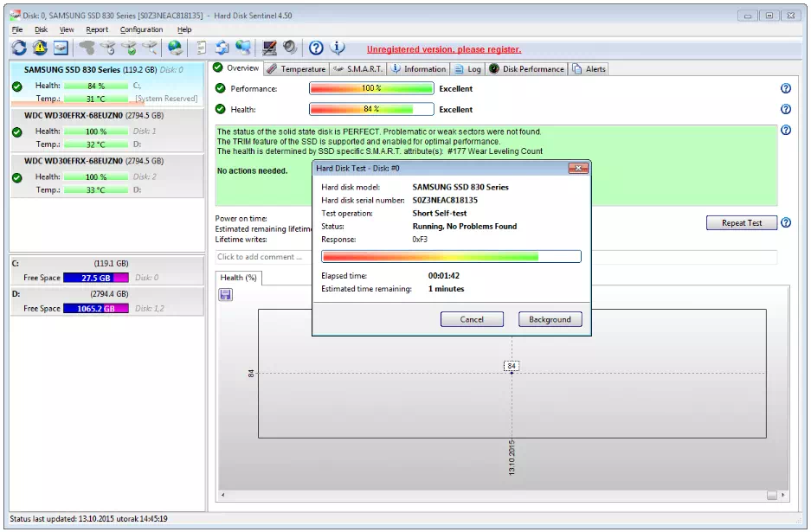Open the File menu
This screenshot has width=811, height=532.
pos(17,29)
